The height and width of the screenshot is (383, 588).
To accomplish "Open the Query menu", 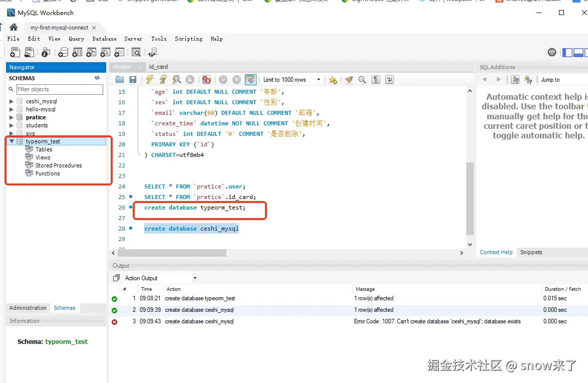I will [x=76, y=39].
